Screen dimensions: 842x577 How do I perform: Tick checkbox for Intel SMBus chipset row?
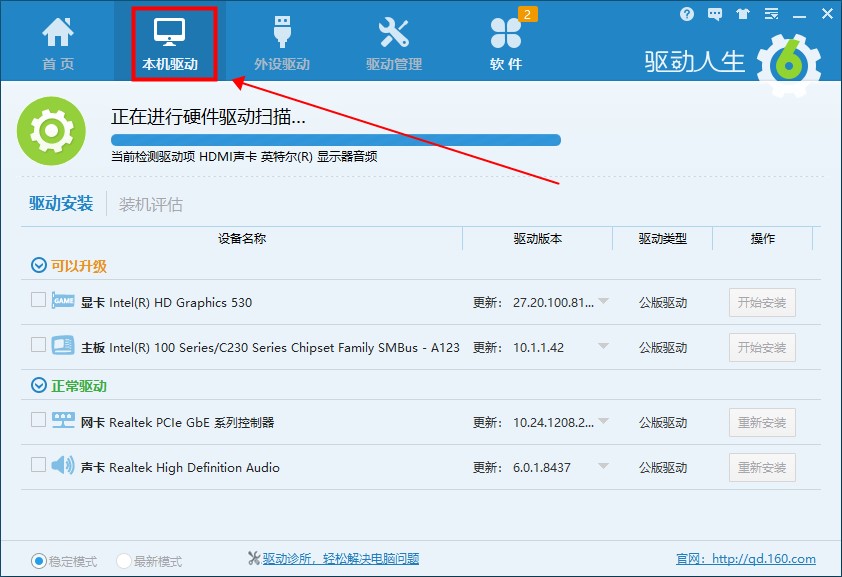(x=38, y=345)
